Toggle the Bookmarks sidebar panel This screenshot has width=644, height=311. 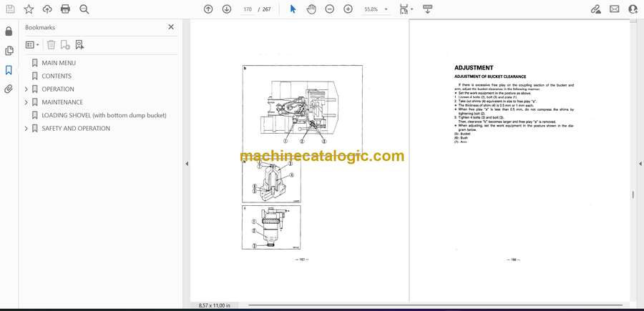tap(9, 70)
